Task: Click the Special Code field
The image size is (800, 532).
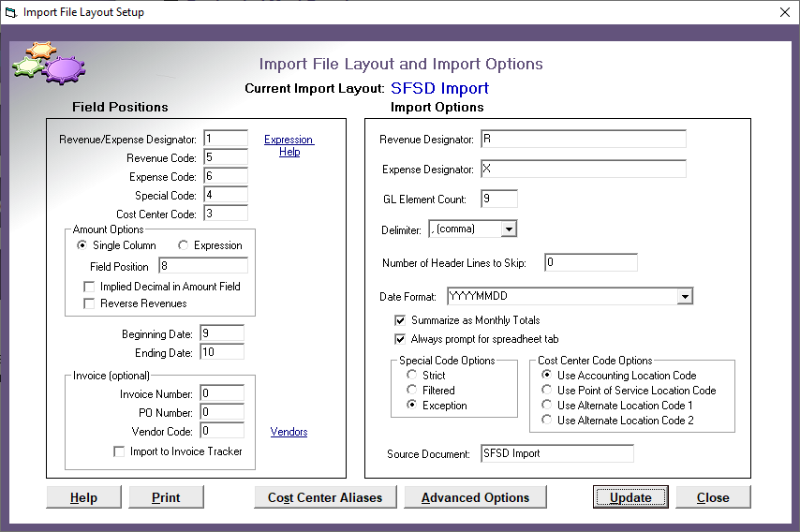Action: 226,195
